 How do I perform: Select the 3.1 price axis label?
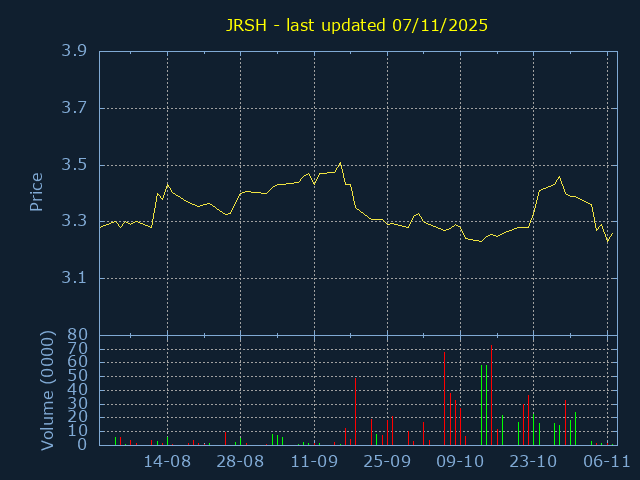73,278
